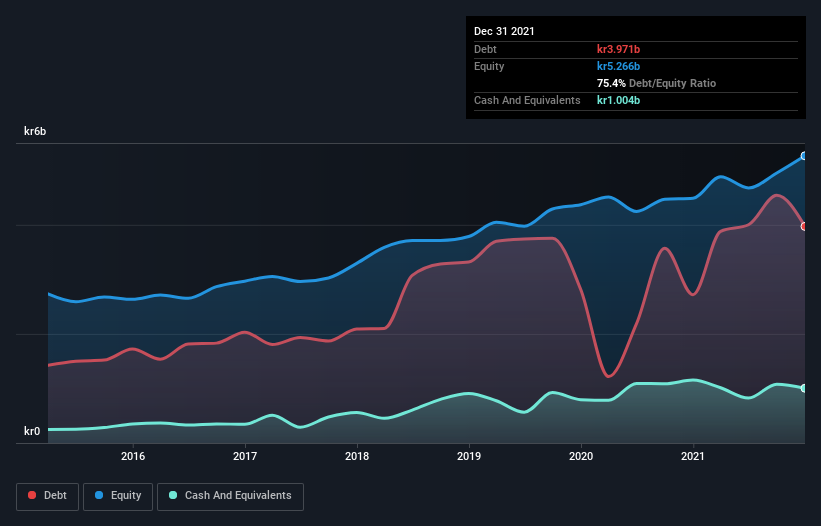Click the kr3.971b debt value
Viewport: 821px width, 526px height.
coord(618,49)
